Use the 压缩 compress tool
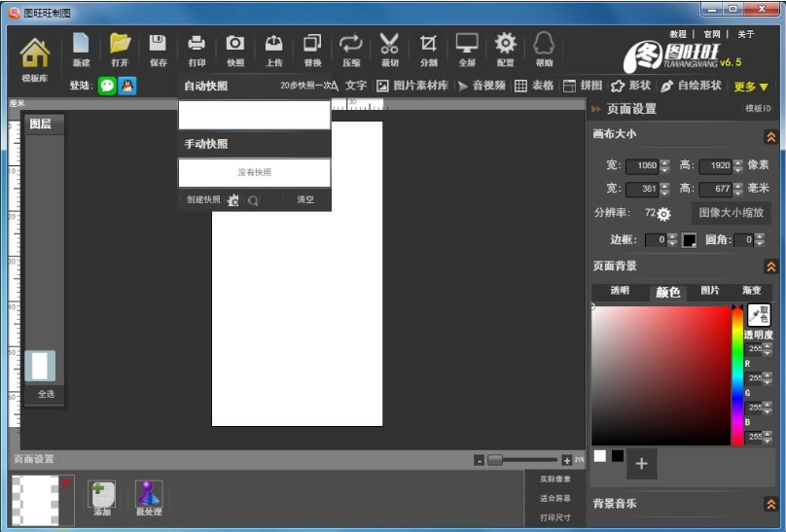Screen dimensions: 786x532 click(351, 49)
